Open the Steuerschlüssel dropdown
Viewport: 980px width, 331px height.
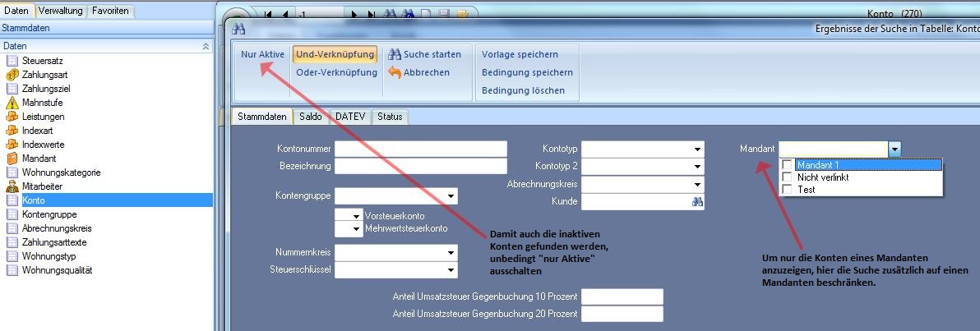(451, 269)
